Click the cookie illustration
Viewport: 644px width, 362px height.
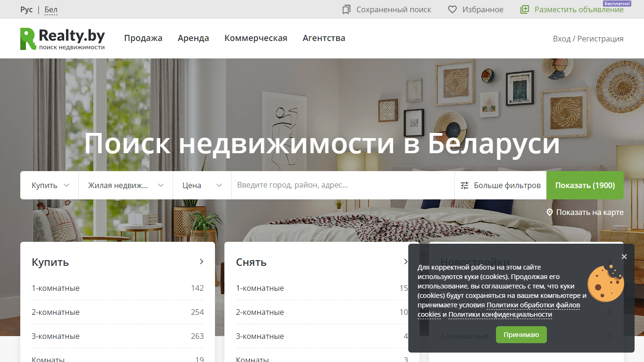pyautogui.click(x=605, y=283)
